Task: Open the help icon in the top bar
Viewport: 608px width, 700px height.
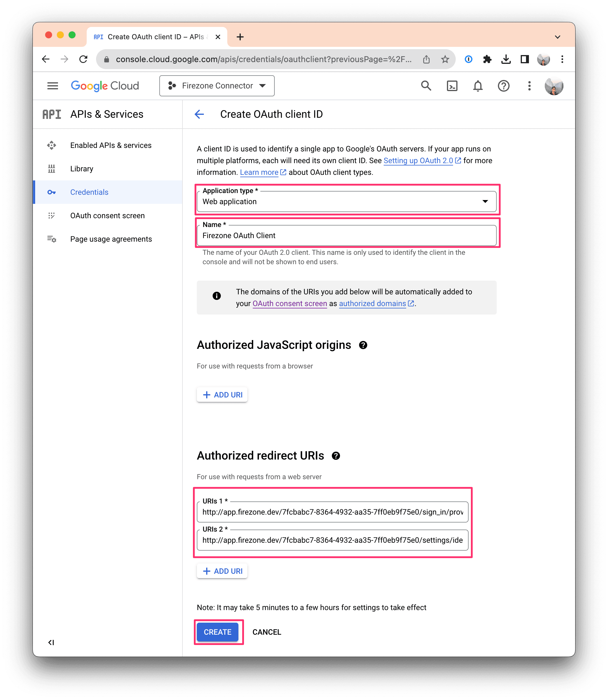Action: coord(504,86)
